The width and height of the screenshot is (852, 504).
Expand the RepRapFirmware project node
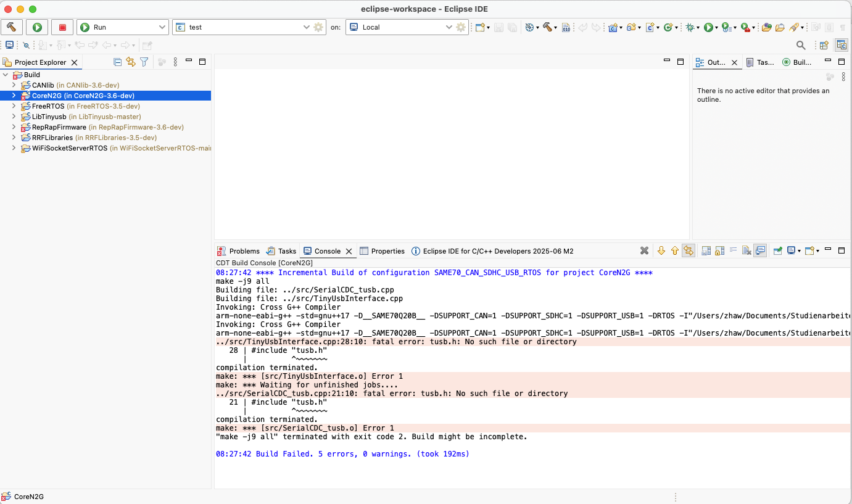coord(14,127)
